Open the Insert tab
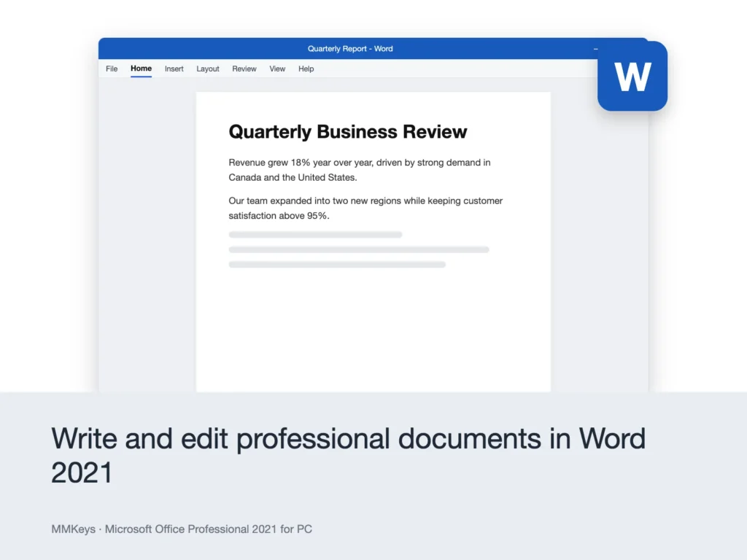Viewport: 747px width, 560px height. 174,69
